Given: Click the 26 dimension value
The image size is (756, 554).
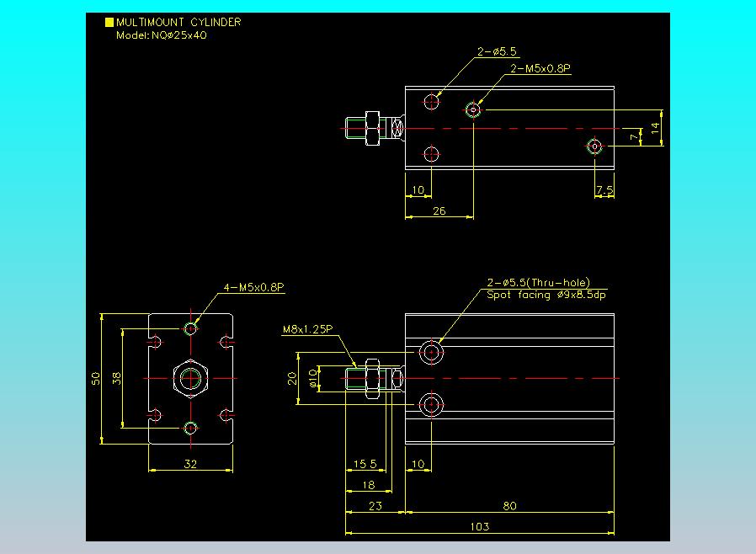Looking at the screenshot, I should [x=439, y=211].
